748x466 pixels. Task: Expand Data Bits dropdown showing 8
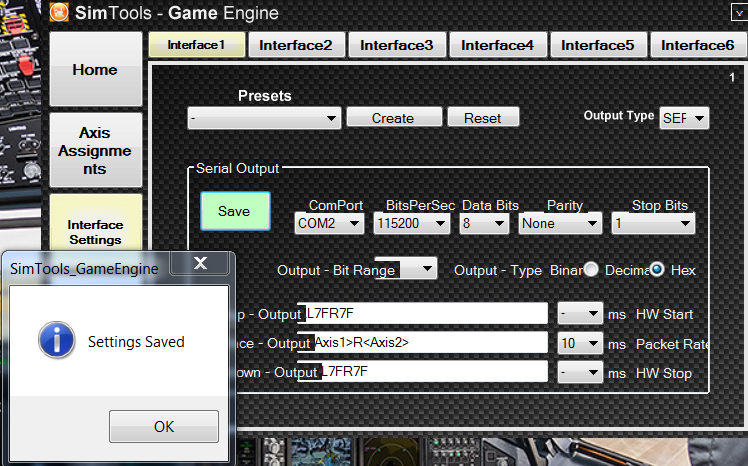[483, 223]
